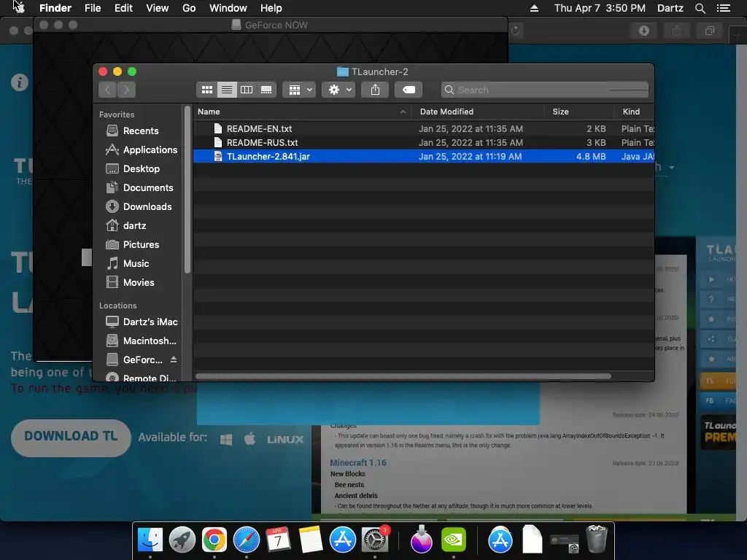747x560 pixels.
Task: Select Dartz's iMac location
Action: coord(142,322)
